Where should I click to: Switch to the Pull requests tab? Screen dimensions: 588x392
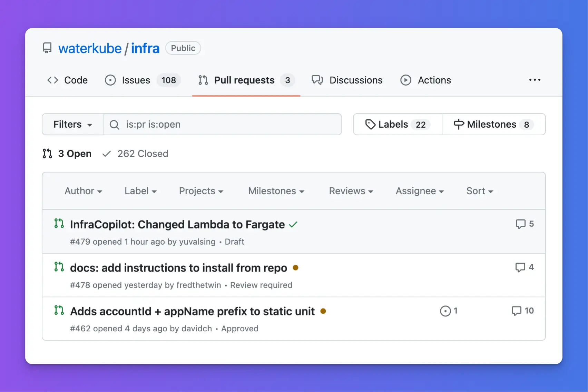(244, 80)
